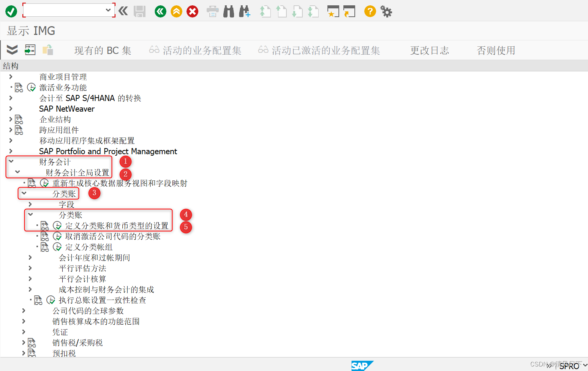Viewport: 588px width, 371px height.
Task: Click the 结构 column header
Action: (11, 66)
